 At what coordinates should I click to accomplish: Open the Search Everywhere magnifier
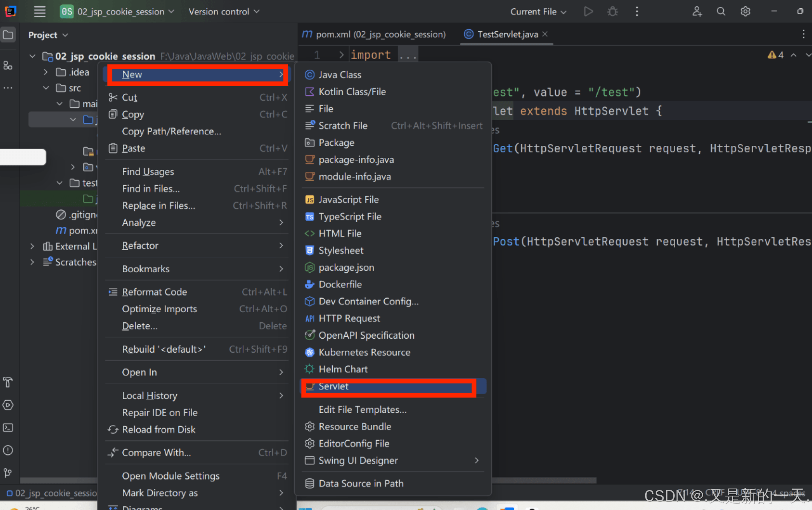(720, 11)
